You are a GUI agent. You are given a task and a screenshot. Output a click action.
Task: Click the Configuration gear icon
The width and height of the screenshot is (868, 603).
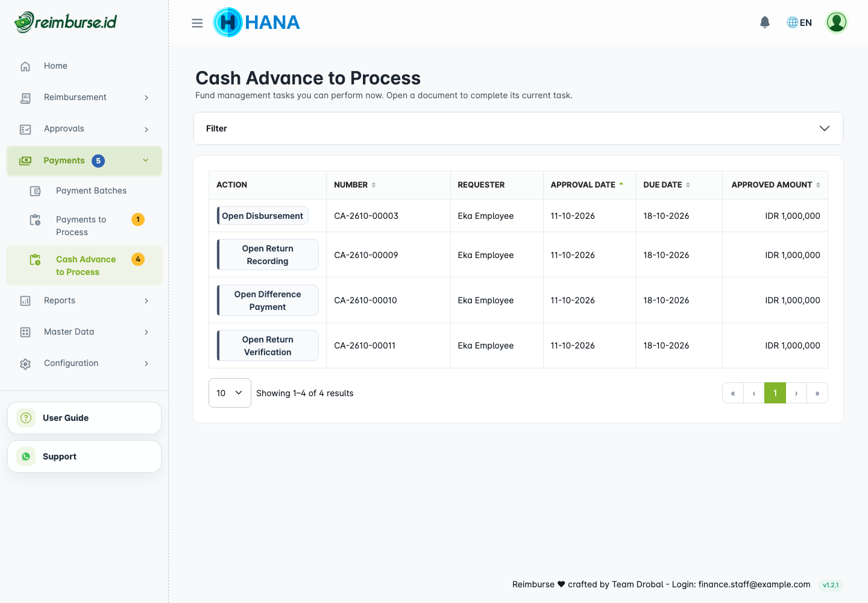tap(25, 364)
